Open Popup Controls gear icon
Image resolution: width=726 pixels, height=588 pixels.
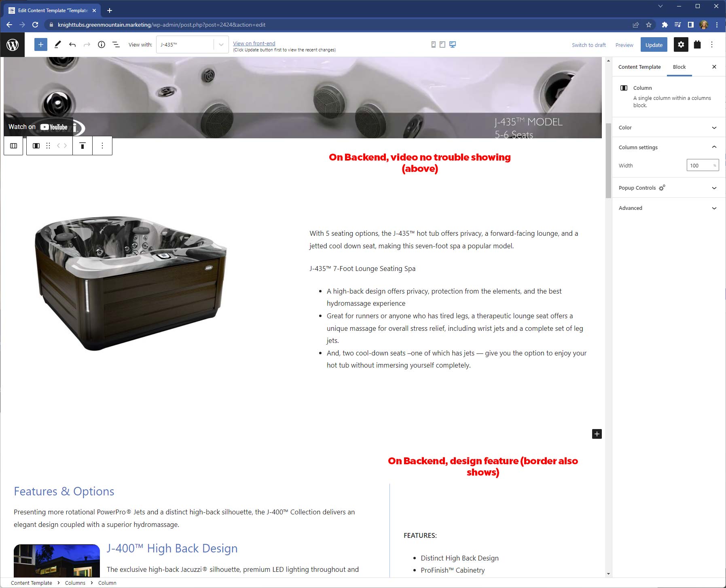click(662, 188)
